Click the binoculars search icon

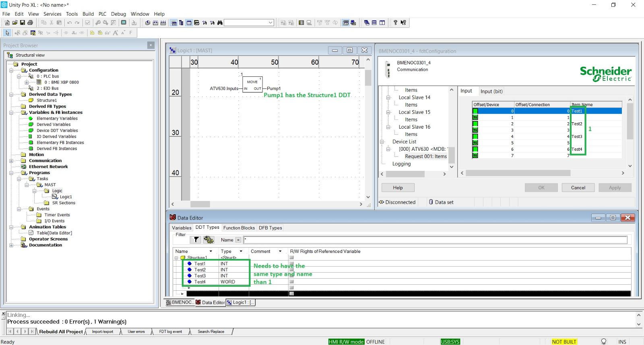[220, 23]
